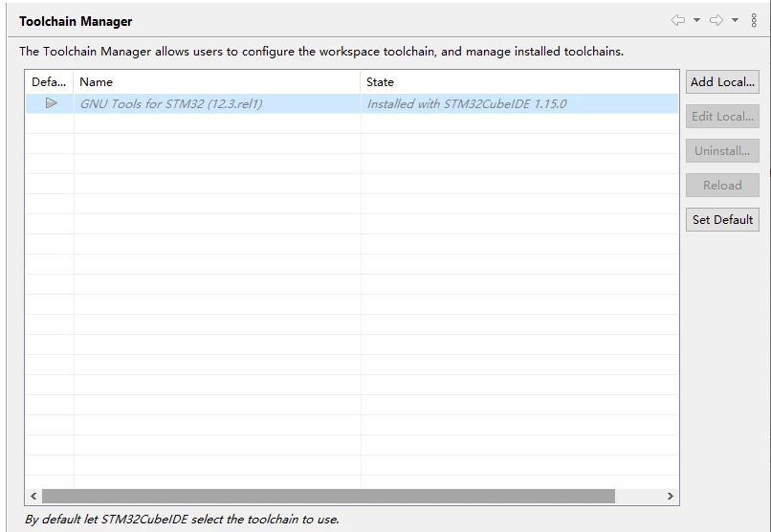Click the Edit Local... button
The width and height of the screenshot is (771, 532).
coord(722,116)
